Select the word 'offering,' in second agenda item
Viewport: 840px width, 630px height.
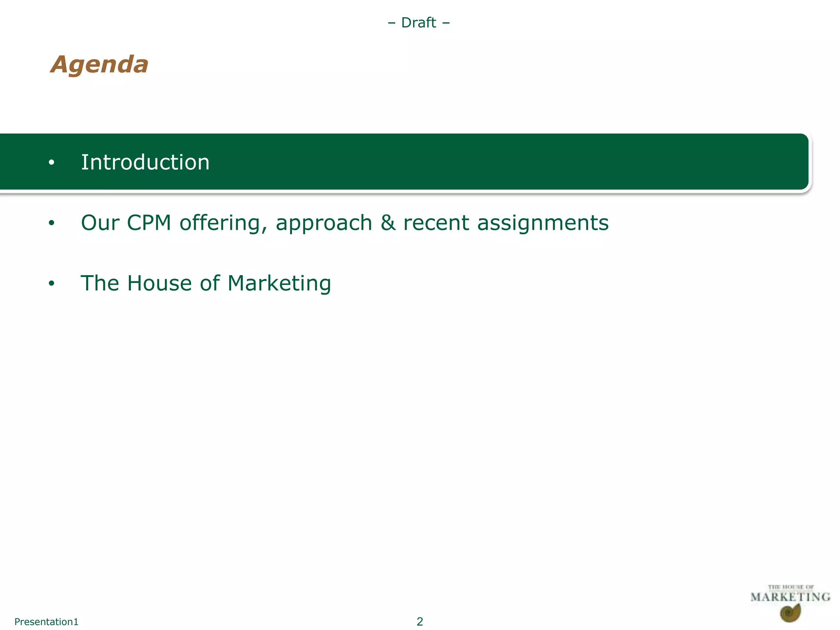point(224,223)
